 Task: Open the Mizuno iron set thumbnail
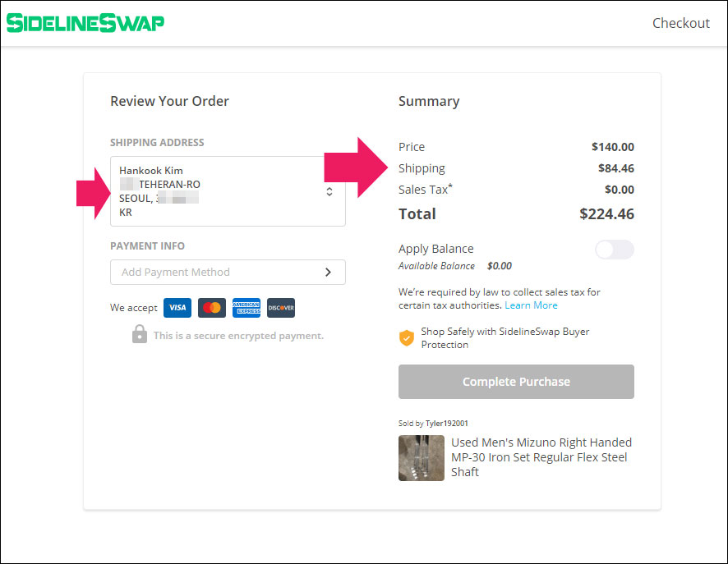[x=422, y=458]
